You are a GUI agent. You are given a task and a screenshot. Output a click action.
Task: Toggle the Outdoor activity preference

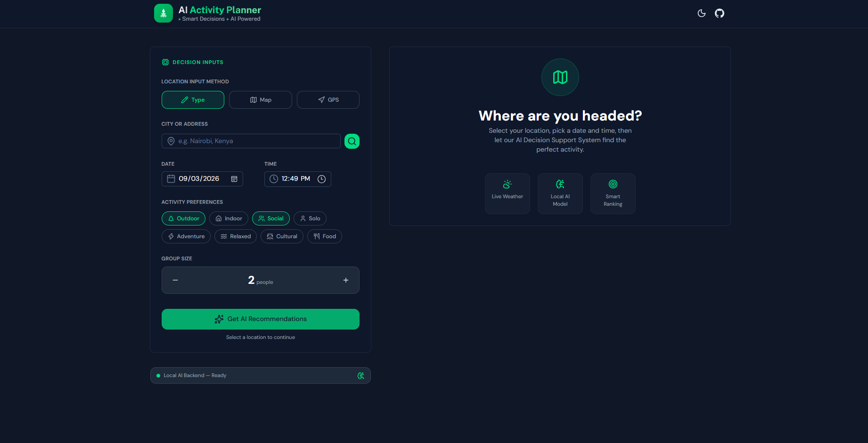click(x=184, y=218)
